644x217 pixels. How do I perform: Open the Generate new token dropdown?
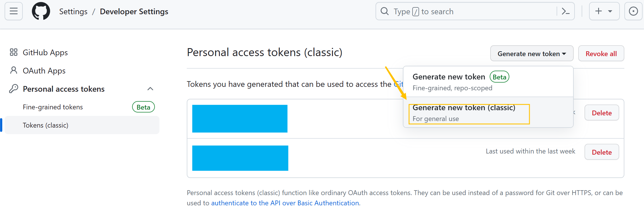click(532, 53)
